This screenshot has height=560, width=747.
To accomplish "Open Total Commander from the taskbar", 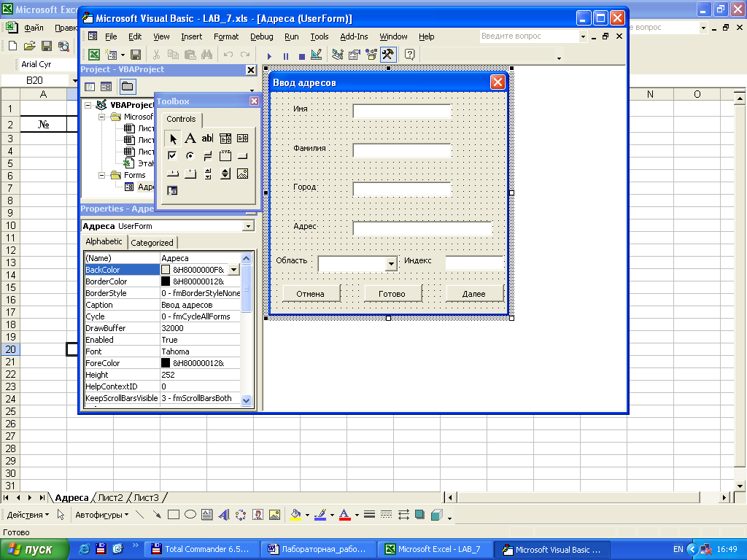I will [201, 549].
